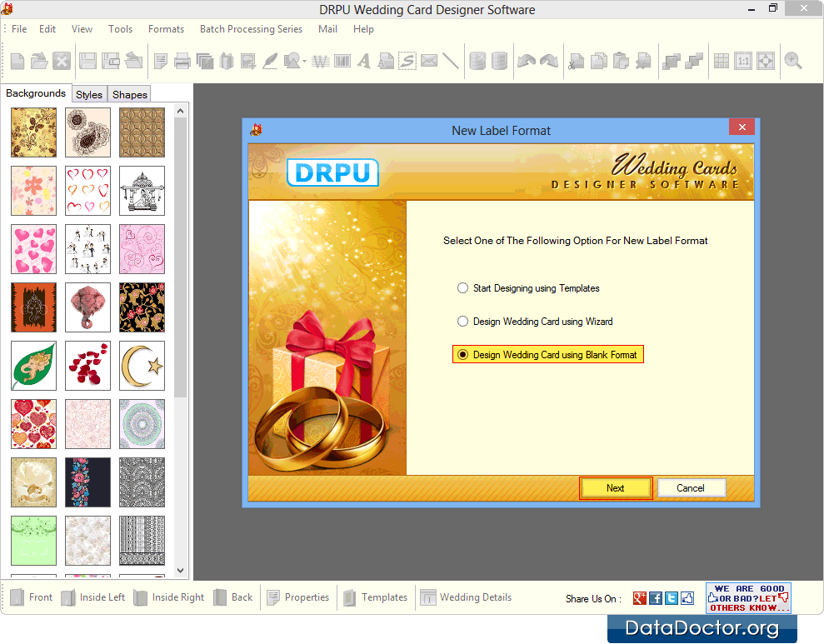Click the Cut scissors toolbar icon

coord(577,62)
